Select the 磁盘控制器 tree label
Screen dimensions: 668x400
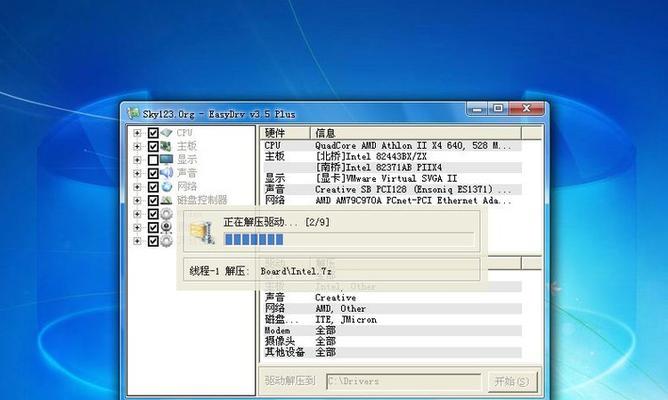(x=202, y=200)
